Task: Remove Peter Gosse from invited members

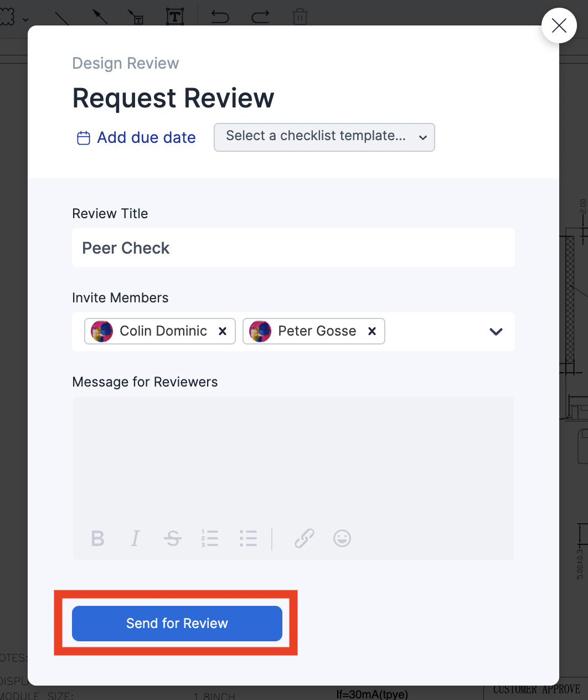Action: (372, 331)
